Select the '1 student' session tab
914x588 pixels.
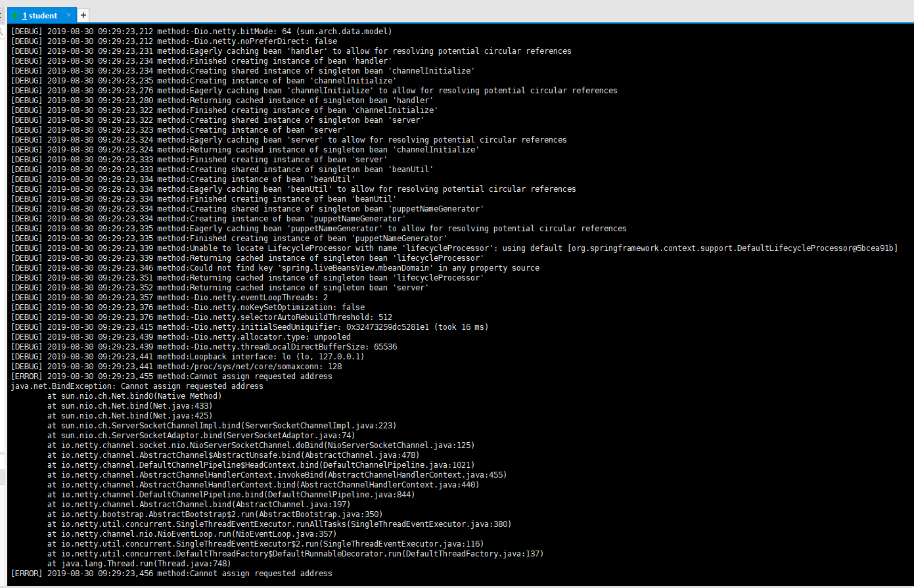41,15
